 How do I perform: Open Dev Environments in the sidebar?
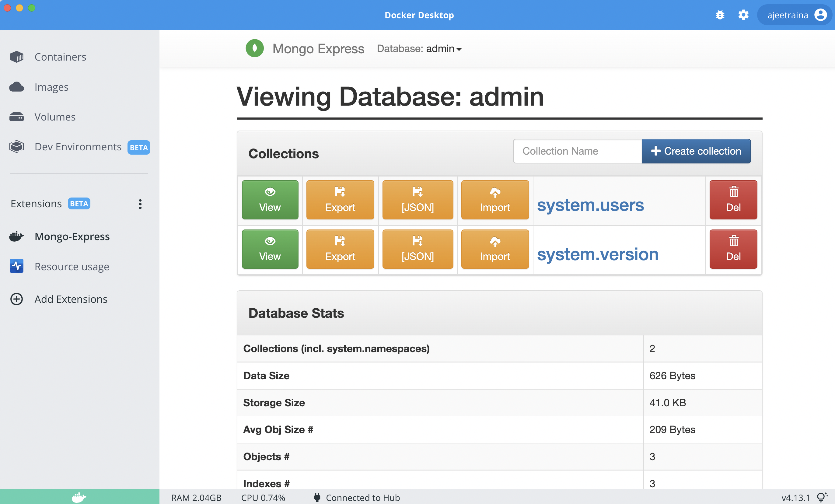coord(78,147)
